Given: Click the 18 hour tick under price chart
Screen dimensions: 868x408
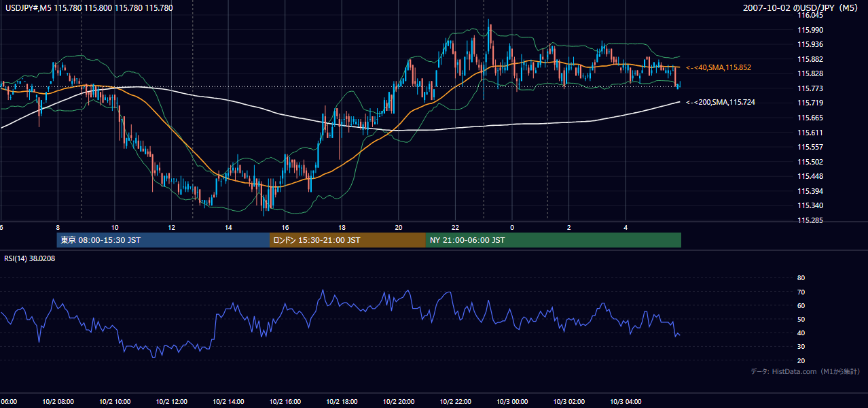Looking at the screenshot, I should point(342,227).
